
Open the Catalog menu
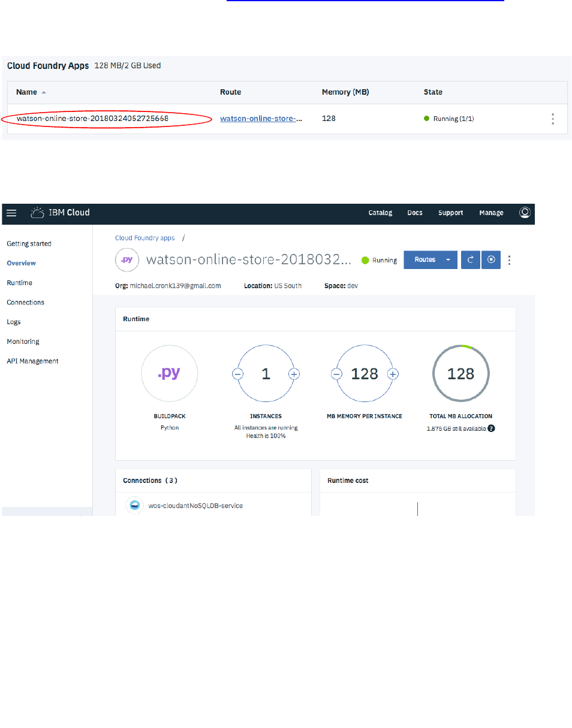pos(380,213)
